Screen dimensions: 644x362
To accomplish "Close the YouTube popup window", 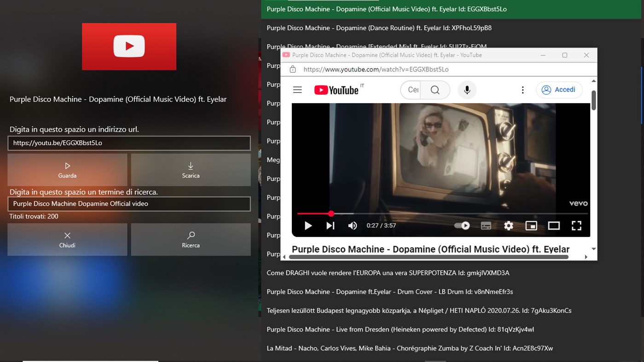I will tap(586, 55).
